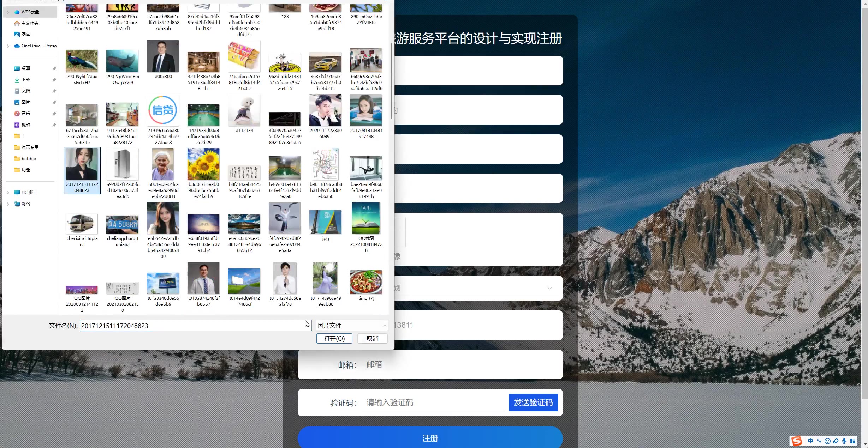Select the sunflower image thumbnail b3d0c785e2b0
This screenshot has width=868, height=448.
tap(203, 164)
